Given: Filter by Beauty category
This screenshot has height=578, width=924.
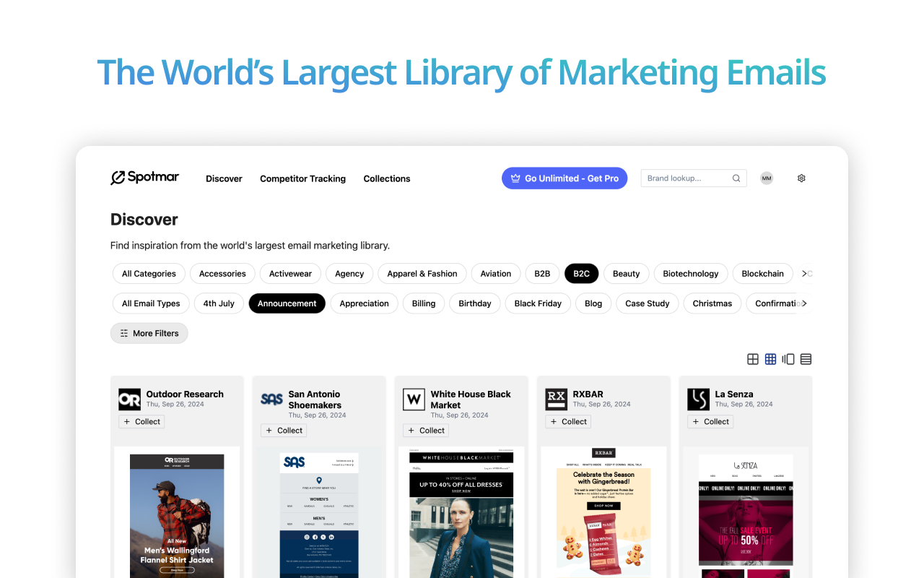Looking at the screenshot, I should (x=627, y=274).
